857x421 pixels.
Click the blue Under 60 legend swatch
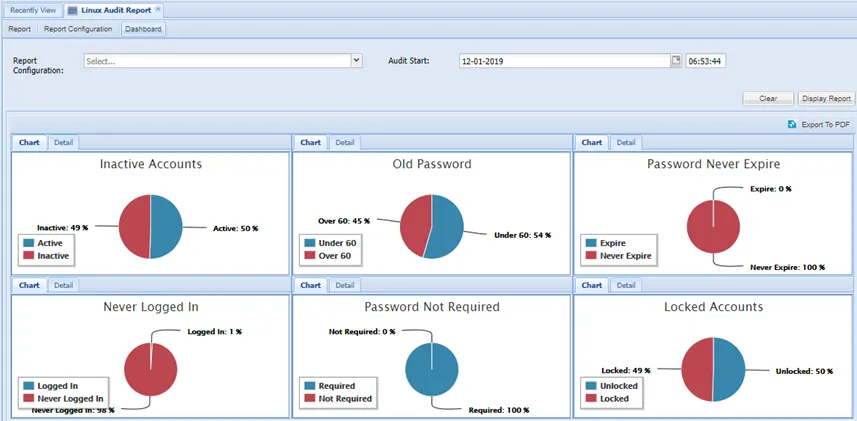pyautogui.click(x=310, y=243)
